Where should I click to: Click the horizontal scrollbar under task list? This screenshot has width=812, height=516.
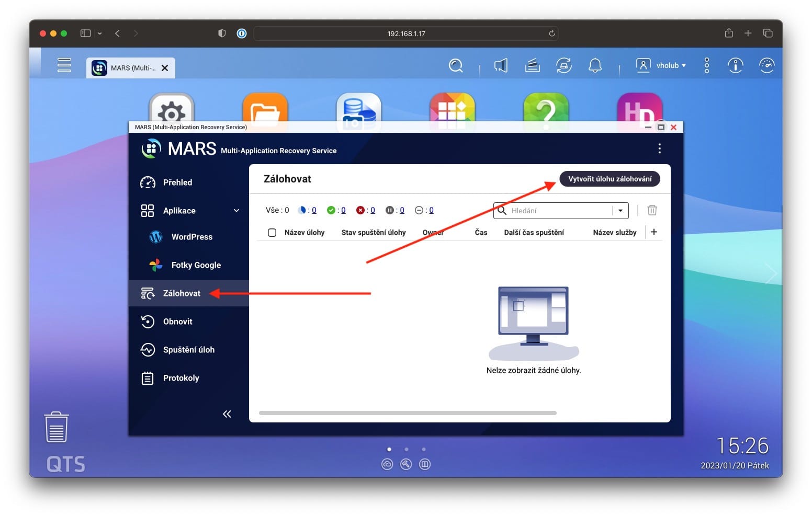408,413
